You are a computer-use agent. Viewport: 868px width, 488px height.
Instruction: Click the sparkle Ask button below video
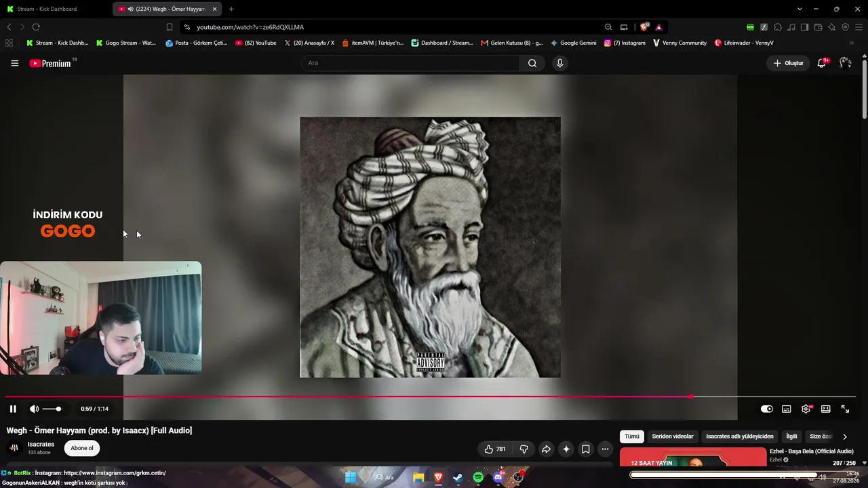566,449
